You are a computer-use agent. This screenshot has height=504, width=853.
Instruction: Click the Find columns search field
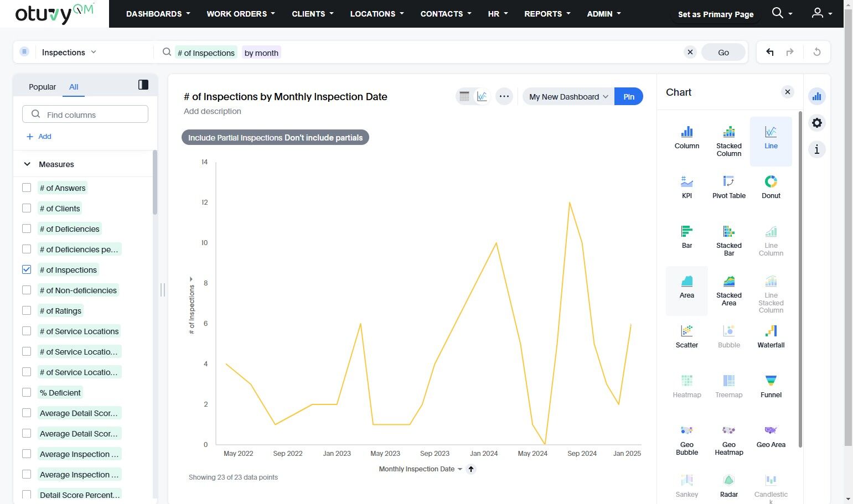(85, 115)
